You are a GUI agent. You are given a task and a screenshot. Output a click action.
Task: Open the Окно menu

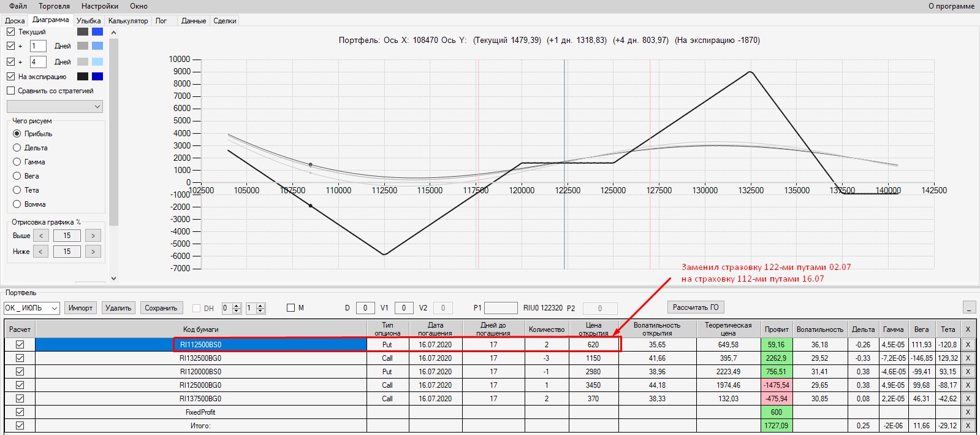139,6
